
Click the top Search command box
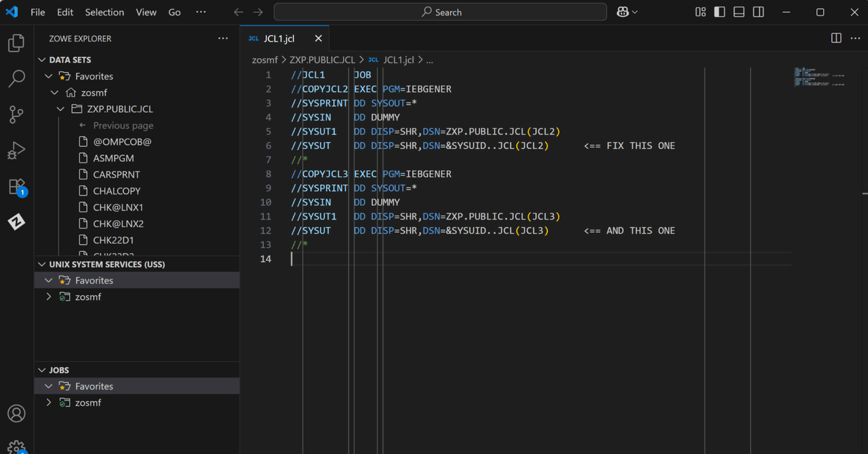[x=440, y=12]
